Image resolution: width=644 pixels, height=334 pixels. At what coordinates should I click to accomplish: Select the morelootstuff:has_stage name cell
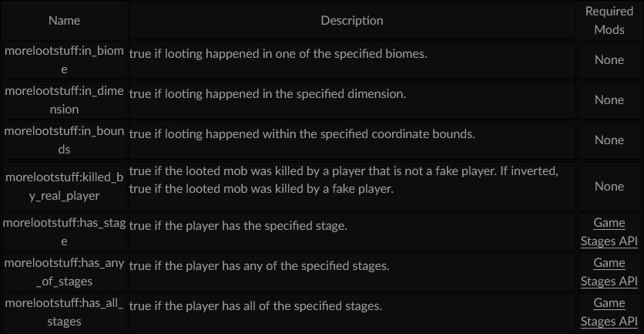[x=65, y=232]
